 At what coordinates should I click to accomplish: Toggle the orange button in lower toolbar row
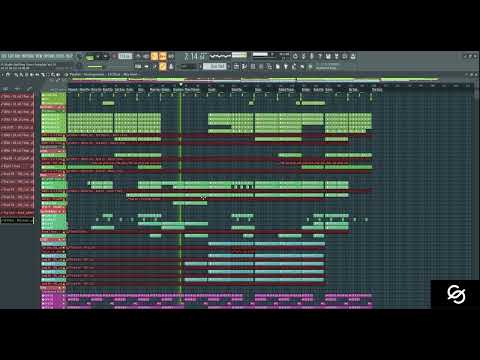(163, 67)
